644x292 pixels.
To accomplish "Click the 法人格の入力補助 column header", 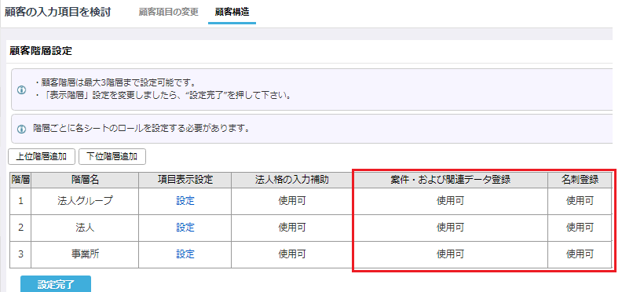I will click(x=292, y=180).
